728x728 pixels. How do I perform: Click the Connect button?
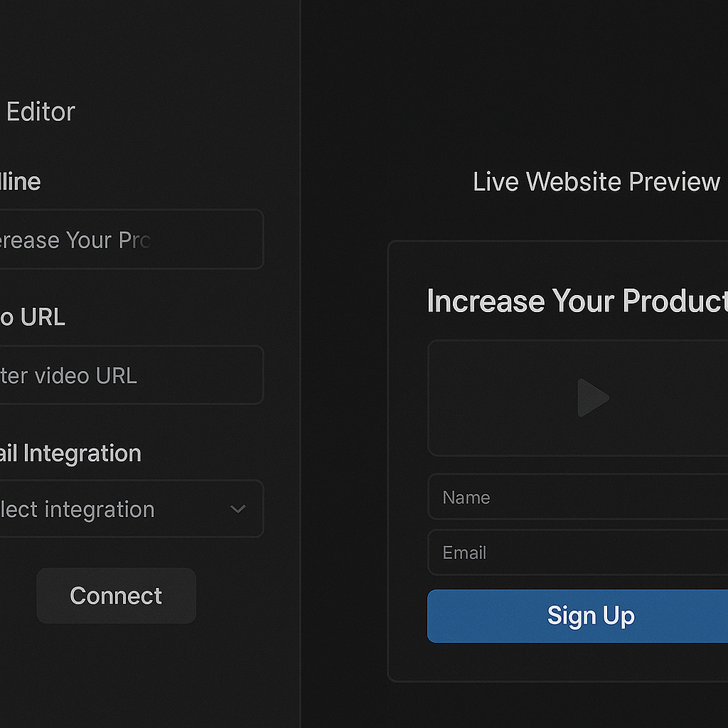[116, 596]
